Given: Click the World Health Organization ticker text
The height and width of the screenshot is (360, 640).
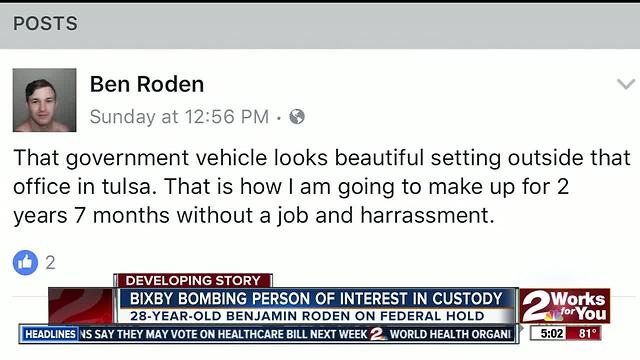Looking at the screenshot, I should click(x=450, y=334).
